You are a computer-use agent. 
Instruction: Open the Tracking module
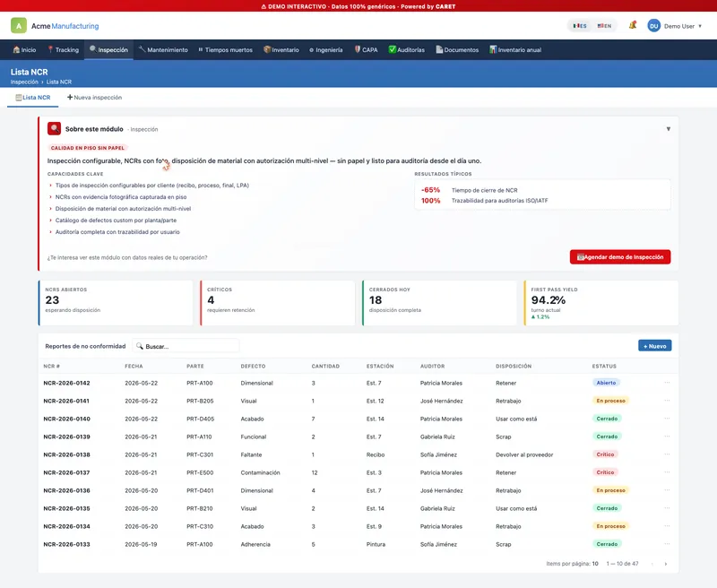(63, 50)
